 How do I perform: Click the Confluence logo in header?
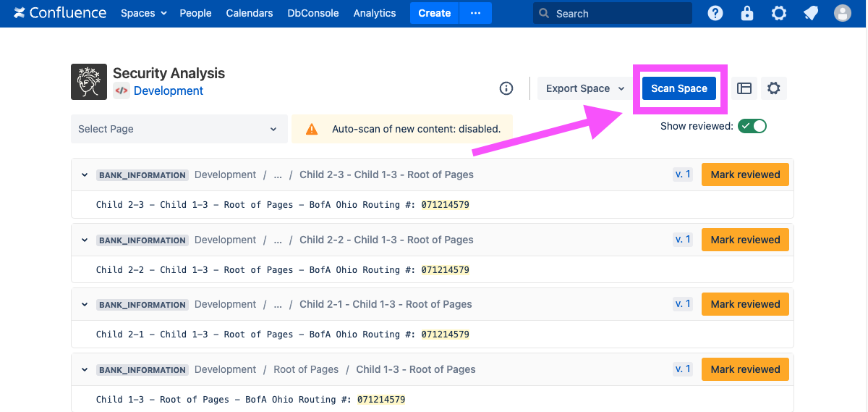pos(60,13)
